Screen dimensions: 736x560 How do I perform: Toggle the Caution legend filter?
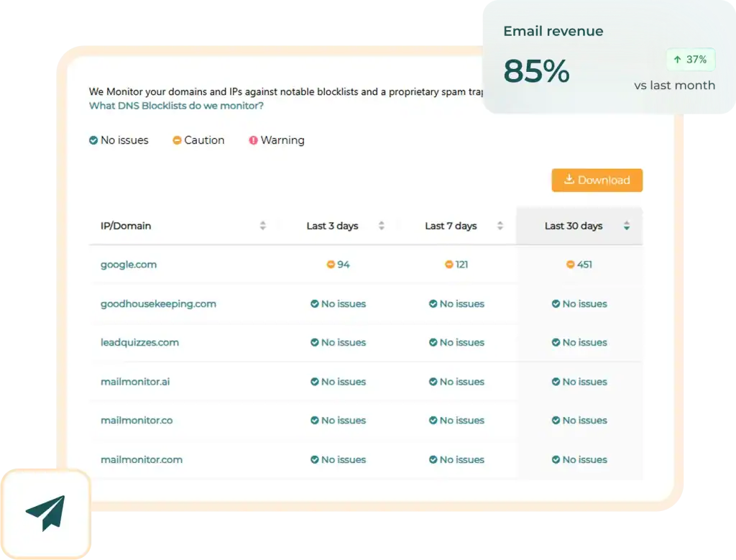(198, 140)
